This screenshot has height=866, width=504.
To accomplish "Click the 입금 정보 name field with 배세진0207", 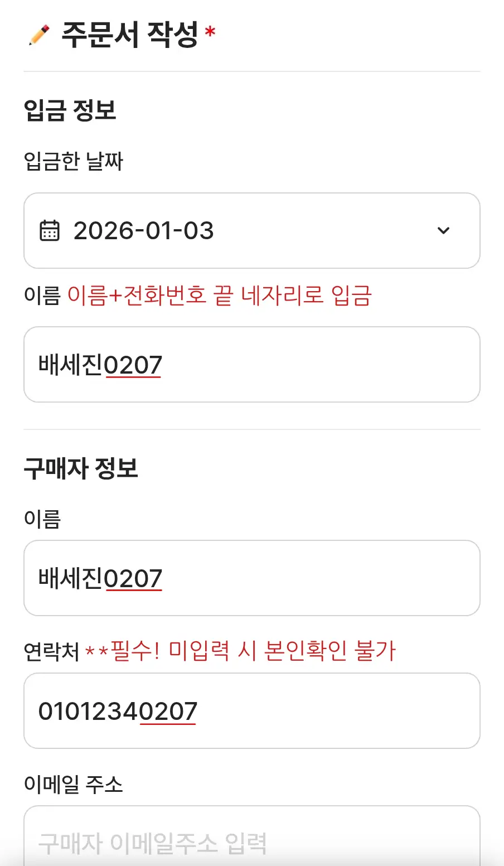I will [x=251, y=365].
